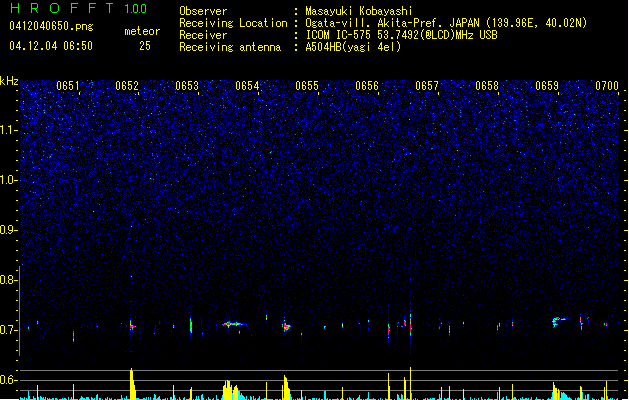Click the meteor echo just after 0652
The image size is (629, 400).
(x=132, y=326)
